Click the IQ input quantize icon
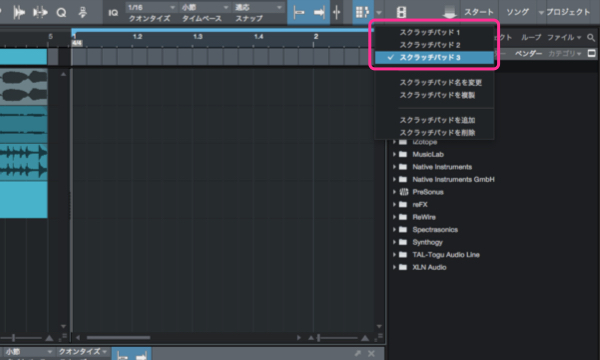 coord(113,13)
